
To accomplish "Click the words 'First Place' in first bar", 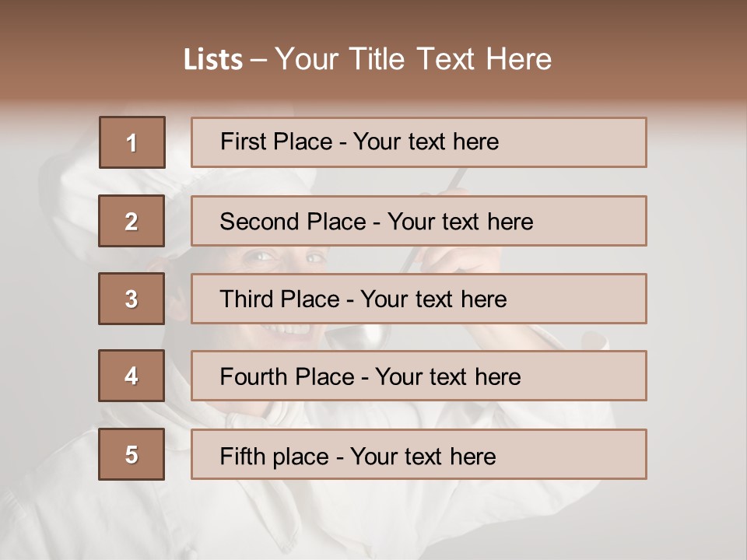I will (276, 142).
